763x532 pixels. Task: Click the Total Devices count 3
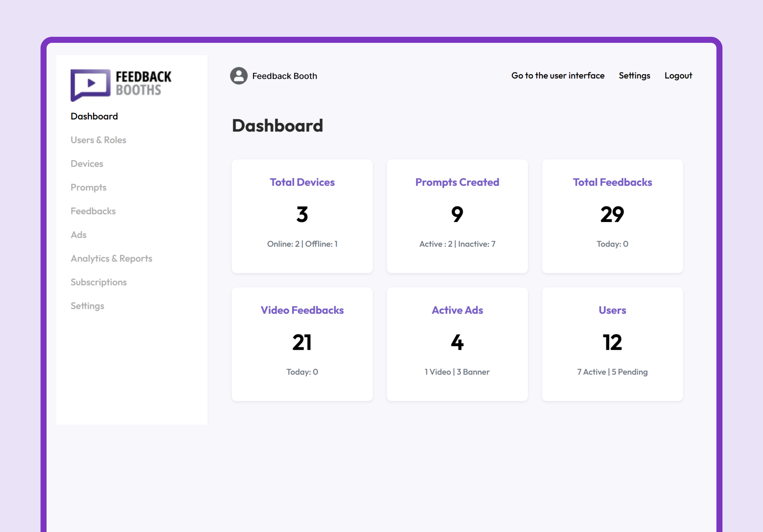[302, 214]
